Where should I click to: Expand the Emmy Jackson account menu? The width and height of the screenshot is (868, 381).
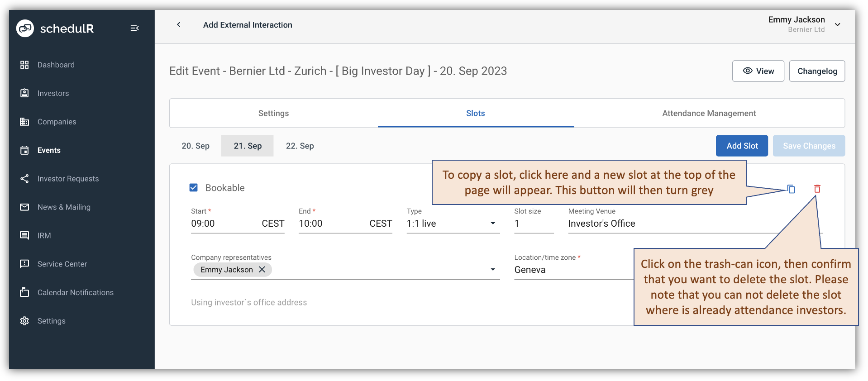tap(838, 24)
